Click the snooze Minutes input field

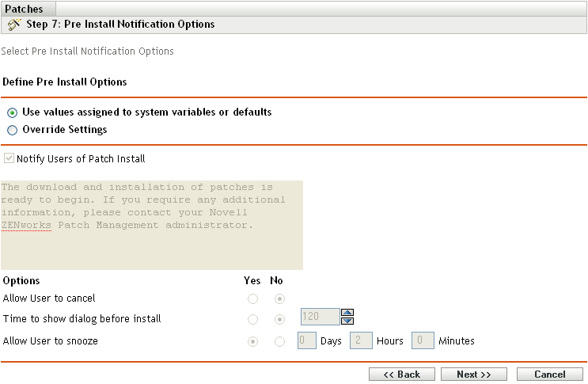[x=423, y=341]
